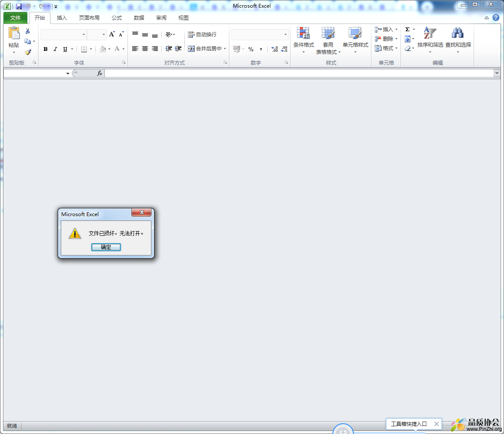
Task: Click the AutoSum sigma icon
Action: [x=407, y=29]
